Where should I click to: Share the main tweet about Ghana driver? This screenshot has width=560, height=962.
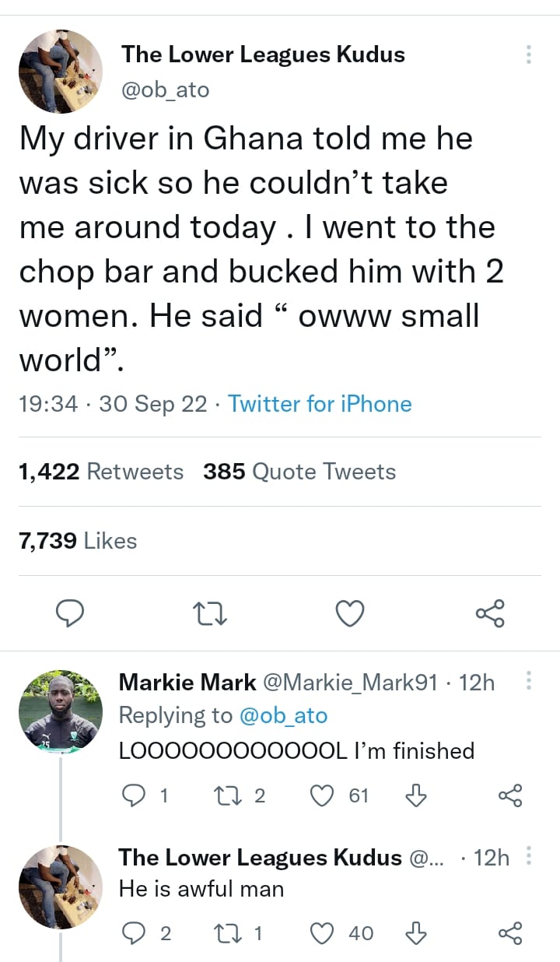tap(490, 614)
